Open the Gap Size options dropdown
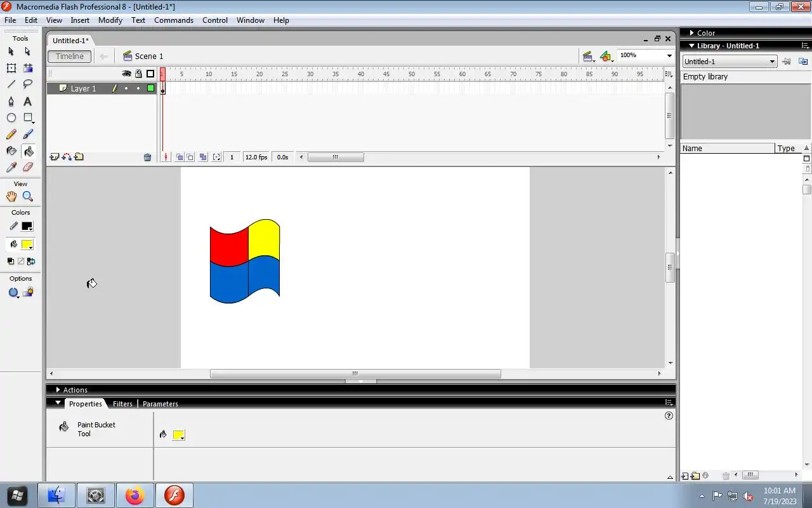This screenshot has width=812, height=508. [13, 293]
